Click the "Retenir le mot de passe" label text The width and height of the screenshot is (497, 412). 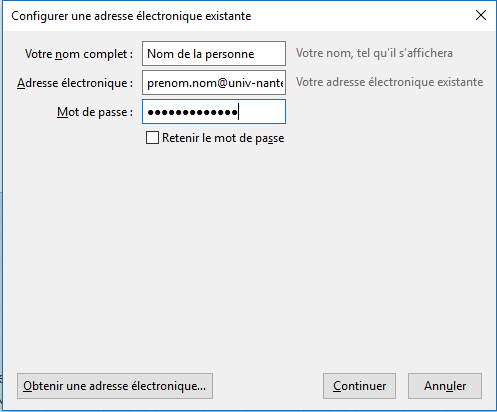pyautogui.click(x=223, y=138)
